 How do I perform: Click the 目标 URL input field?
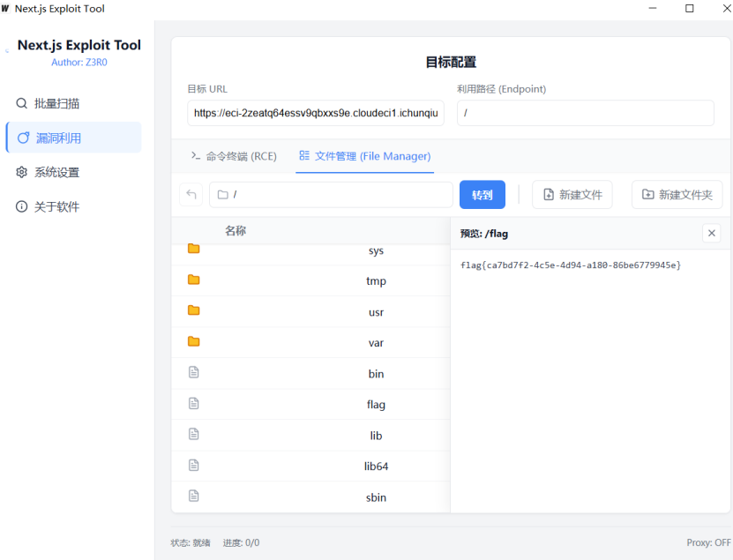[x=315, y=113]
